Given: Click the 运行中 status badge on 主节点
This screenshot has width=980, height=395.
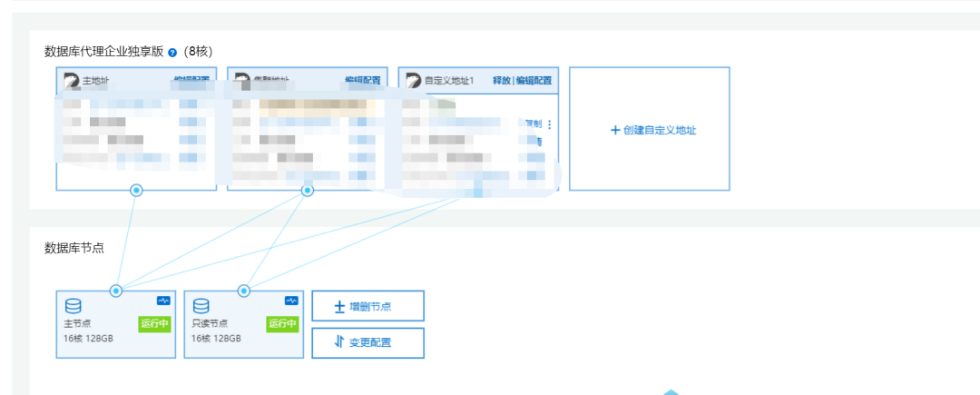Looking at the screenshot, I should pyautogui.click(x=154, y=324).
